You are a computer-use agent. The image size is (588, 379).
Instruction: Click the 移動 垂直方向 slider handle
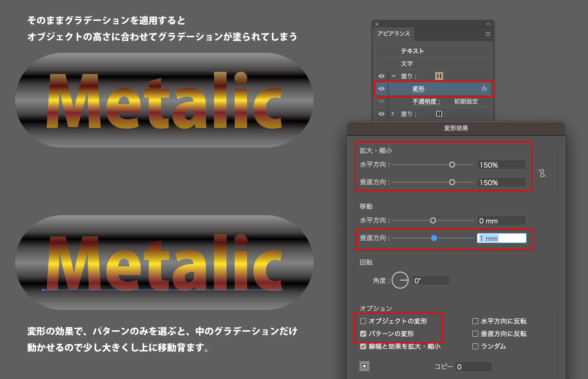tap(434, 238)
